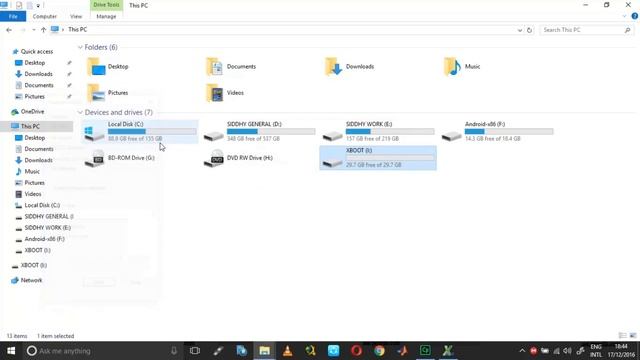Click the Drive Tools contextual tab

click(106, 5)
